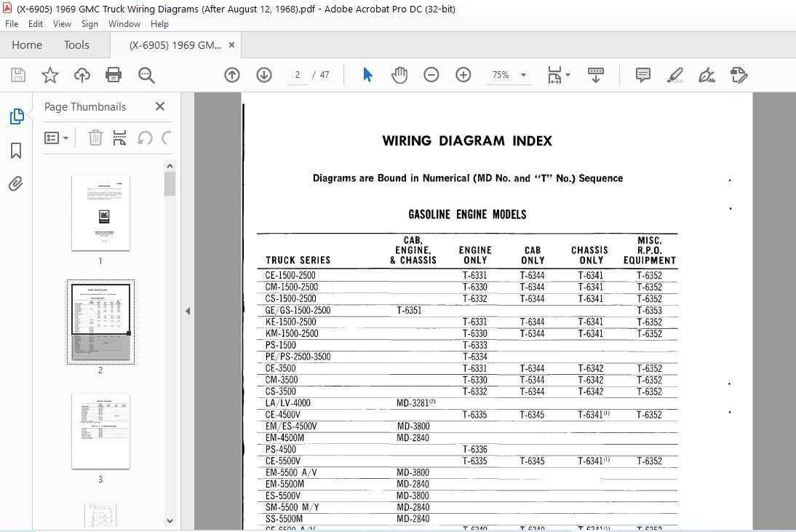Print the document using the printer icon
The width and height of the screenshot is (796, 532).
coord(114,75)
